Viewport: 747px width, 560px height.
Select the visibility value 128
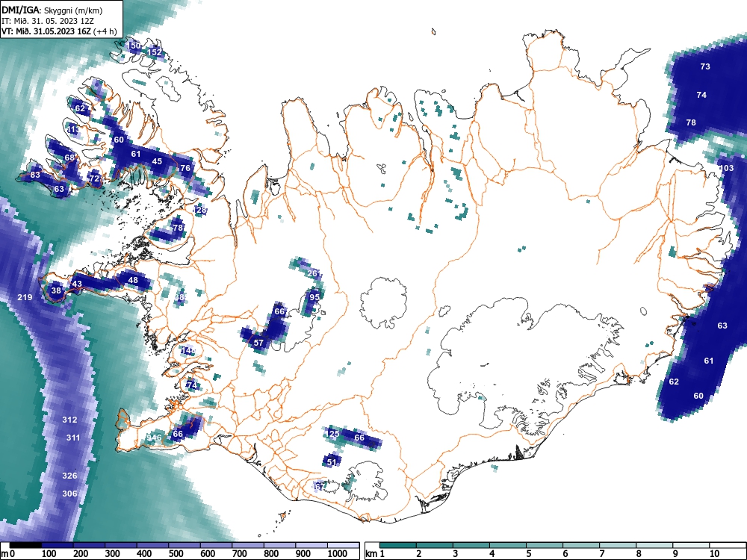pos(200,210)
